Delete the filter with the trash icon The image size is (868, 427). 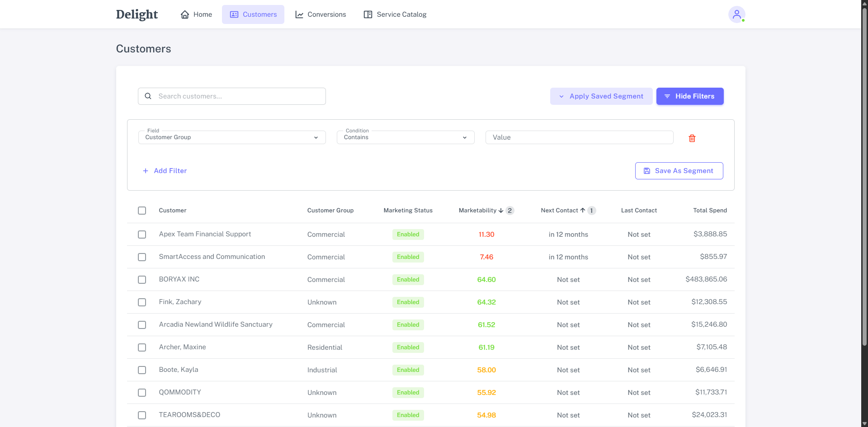click(x=692, y=138)
